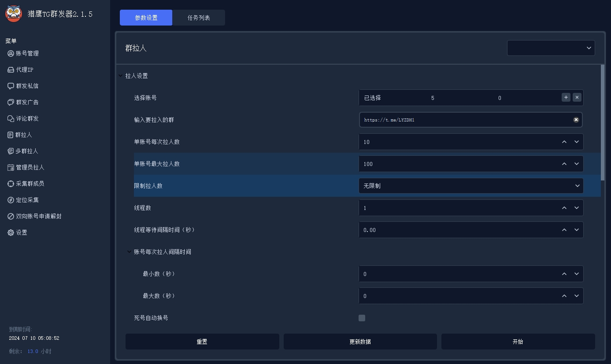Switch to the 任务列表 tab
The image size is (611, 364).
click(x=199, y=18)
